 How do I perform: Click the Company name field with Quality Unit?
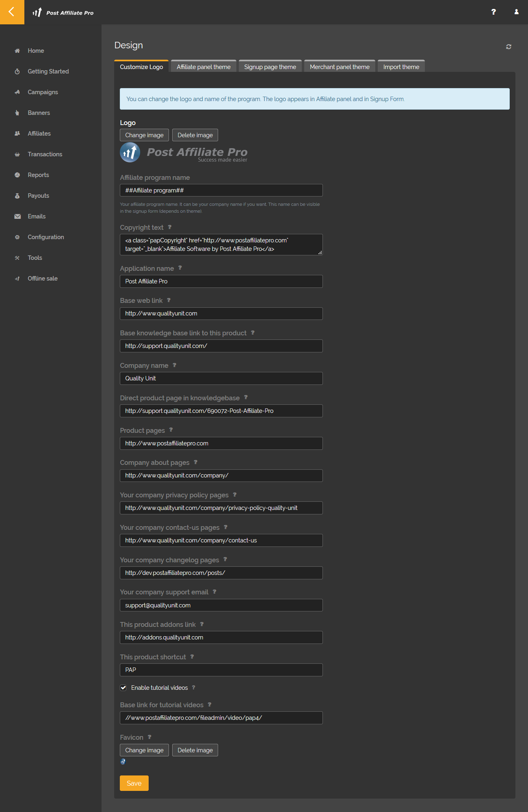(221, 378)
